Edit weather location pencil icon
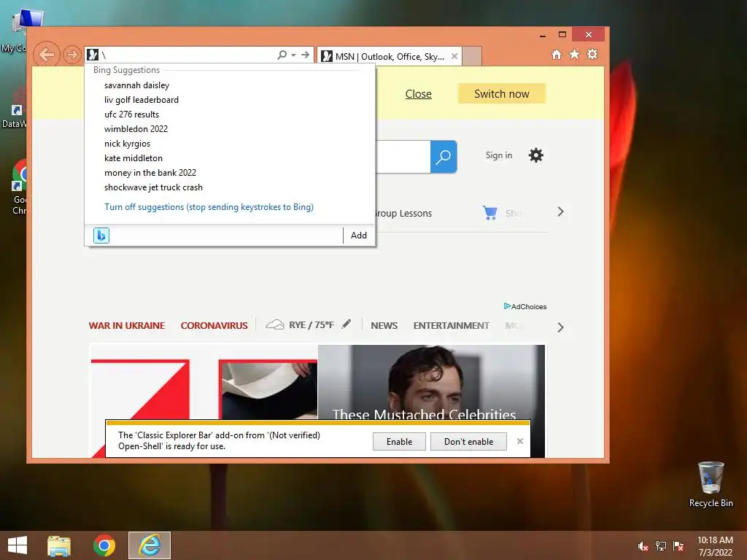 click(347, 324)
